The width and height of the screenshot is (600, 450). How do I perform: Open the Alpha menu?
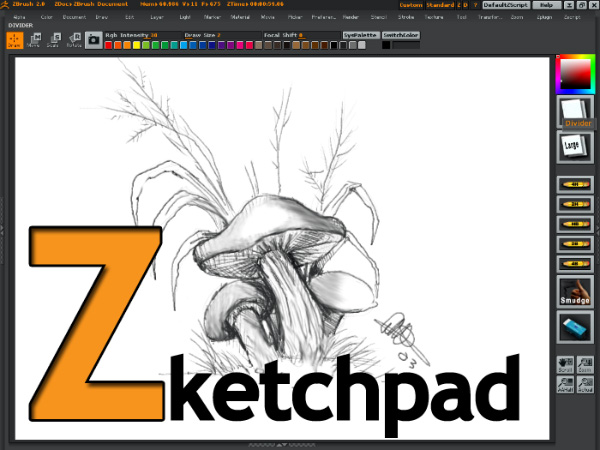coord(19,17)
